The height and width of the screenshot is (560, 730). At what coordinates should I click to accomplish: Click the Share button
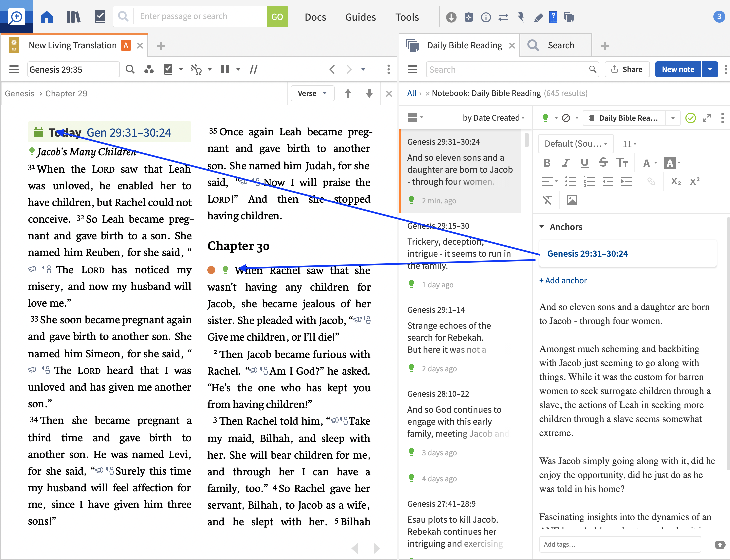pyautogui.click(x=627, y=69)
